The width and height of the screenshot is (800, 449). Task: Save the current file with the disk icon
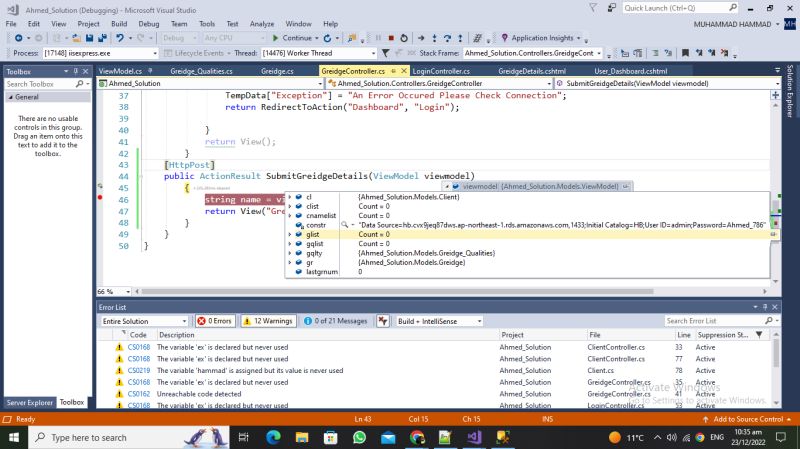(89, 38)
